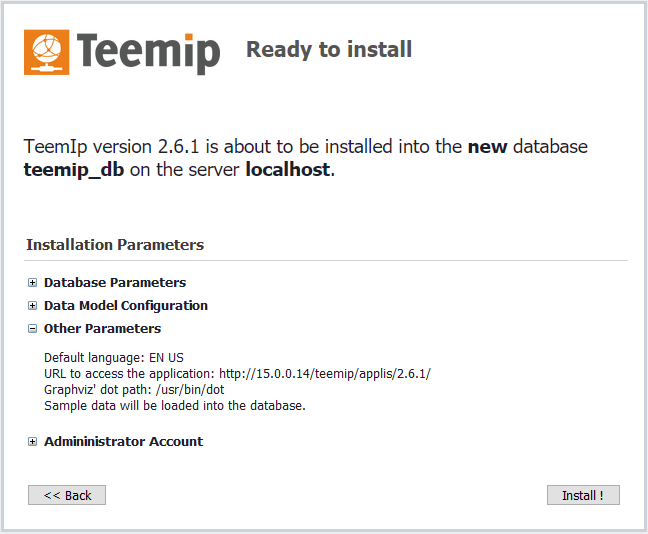The image size is (648, 534).
Task: Click the Data Model Configuration label
Action: click(126, 306)
